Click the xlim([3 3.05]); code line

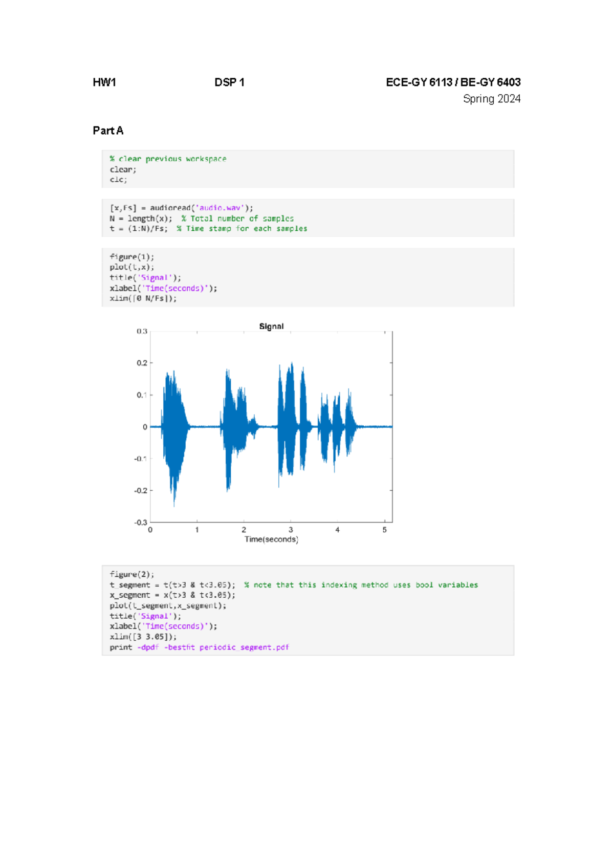(143, 637)
